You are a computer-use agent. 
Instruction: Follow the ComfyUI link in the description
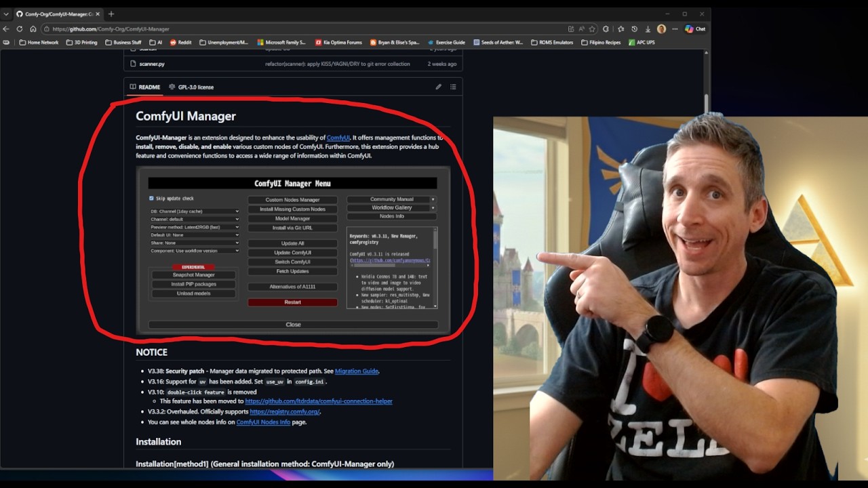(x=338, y=138)
